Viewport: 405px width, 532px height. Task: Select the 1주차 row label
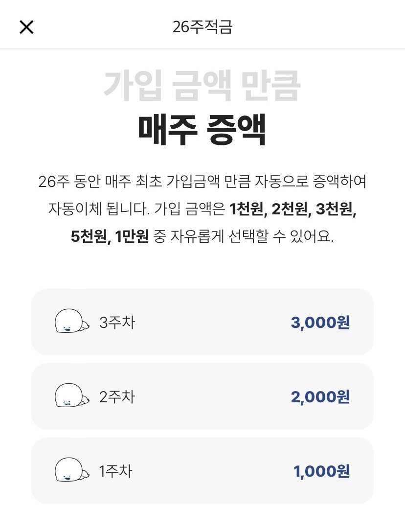[115, 471]
